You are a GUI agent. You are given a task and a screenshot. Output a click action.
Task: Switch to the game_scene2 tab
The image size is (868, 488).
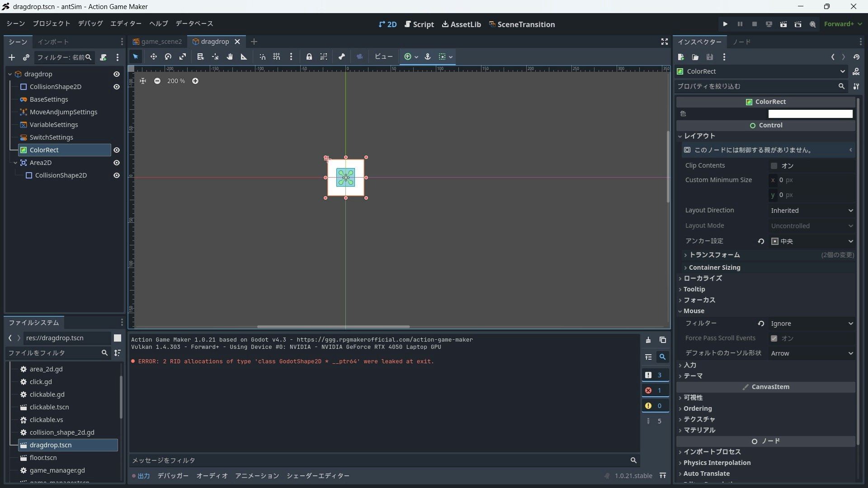coord(158,42)
